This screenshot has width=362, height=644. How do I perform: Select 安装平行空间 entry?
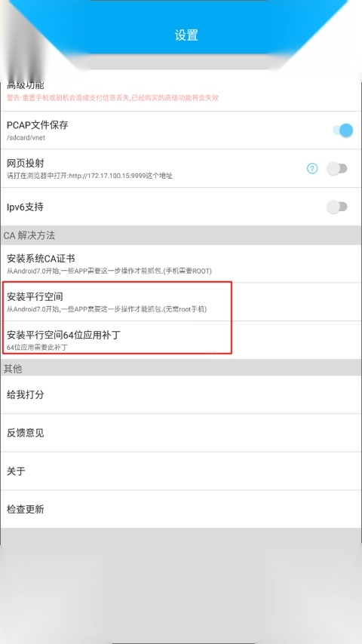(x=181, y=302)
